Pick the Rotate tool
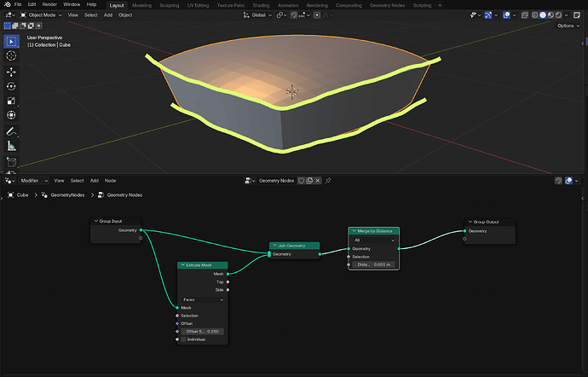The width and height of the screenshot is (588, 377). 11,86
